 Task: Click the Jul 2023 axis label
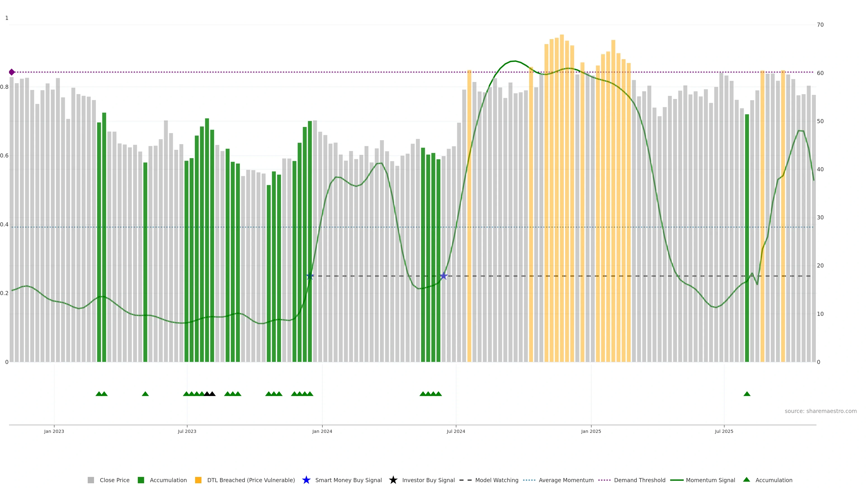tap(187, 431)
